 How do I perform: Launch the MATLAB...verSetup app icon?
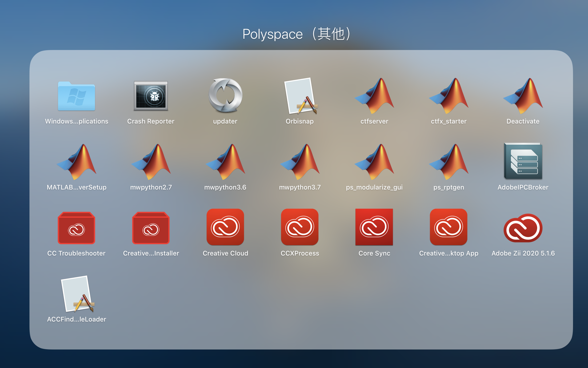[76, 162]
